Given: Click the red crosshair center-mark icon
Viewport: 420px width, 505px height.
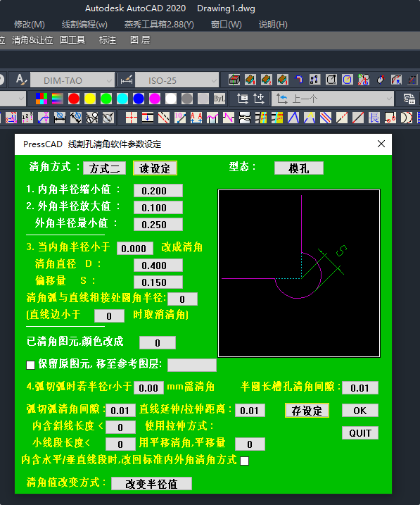Looking at the screenshot, I should coord(132,118).
